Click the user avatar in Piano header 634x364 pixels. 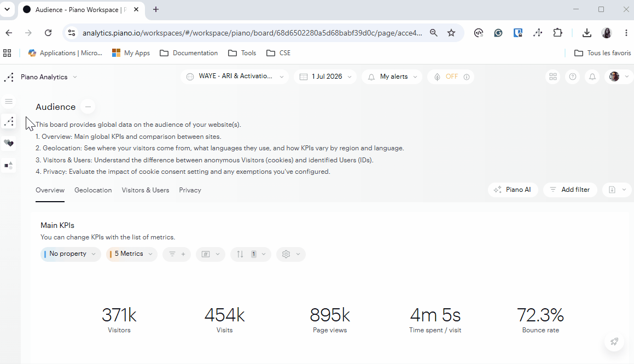(x=614, y=77)
